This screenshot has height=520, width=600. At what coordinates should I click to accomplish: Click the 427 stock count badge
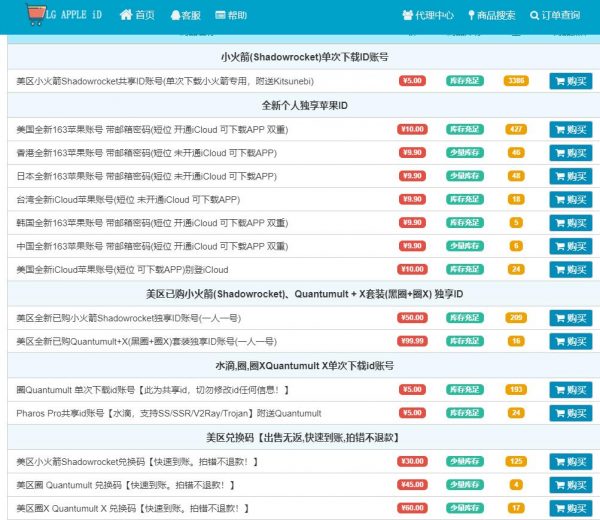pos(516,129)
